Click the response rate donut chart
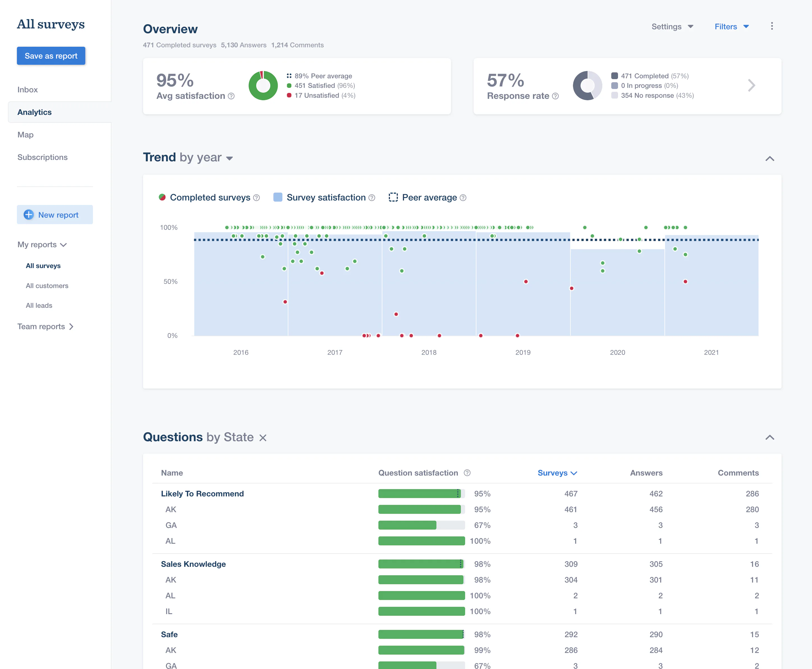This screenshot has width=812, height=669. [x=587, y=86]
